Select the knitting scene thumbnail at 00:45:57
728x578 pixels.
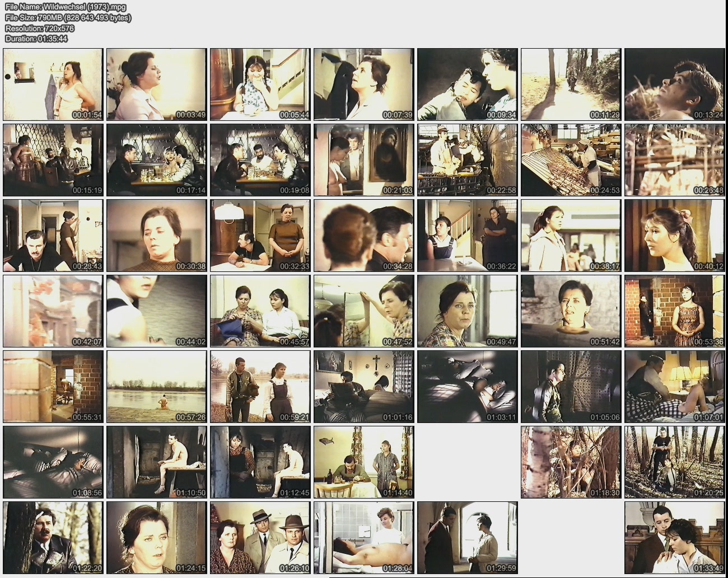point(260,311)
